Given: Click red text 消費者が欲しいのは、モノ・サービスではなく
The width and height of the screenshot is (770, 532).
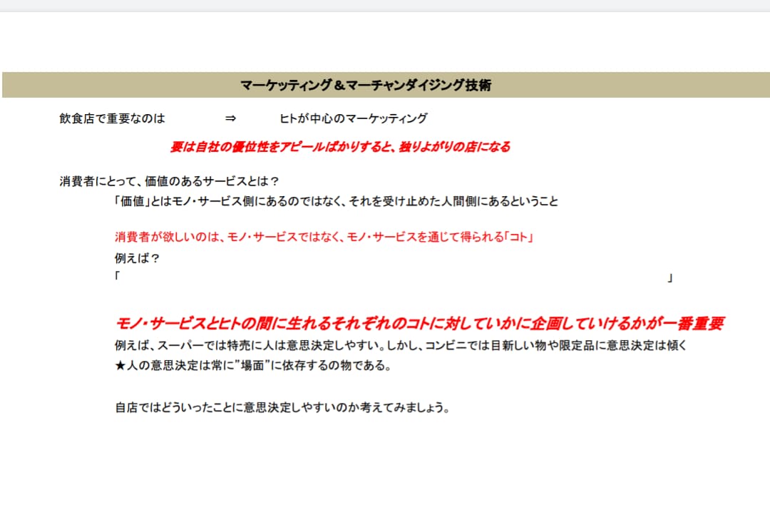Looking at the screenshot, I should coord(324,237).
